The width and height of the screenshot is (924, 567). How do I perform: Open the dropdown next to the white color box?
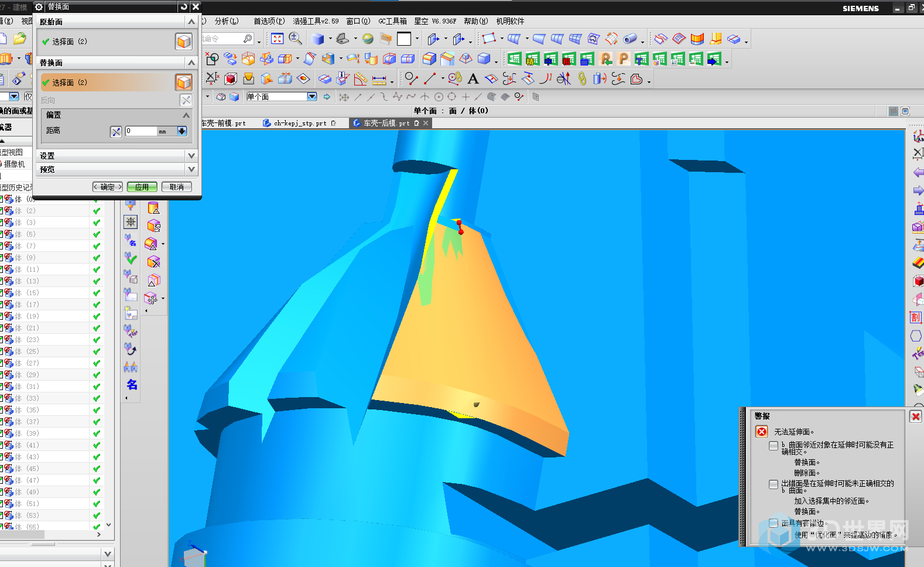[417, 39]
